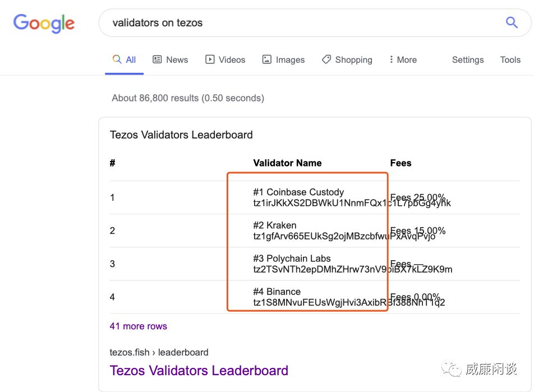Click '#1 Coinbase Custody' validator name

pyautogui.click(x=298, y=192)
